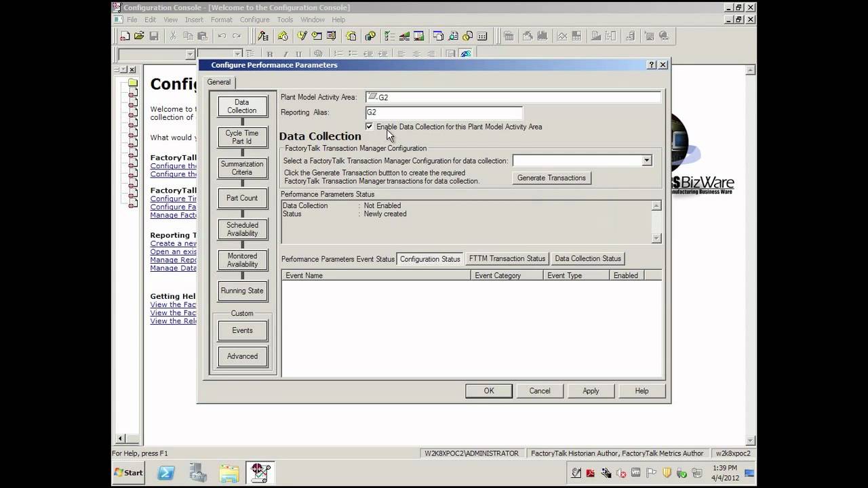
Task: Click the Copy toolbar icon
Action: tap(188, 36)
